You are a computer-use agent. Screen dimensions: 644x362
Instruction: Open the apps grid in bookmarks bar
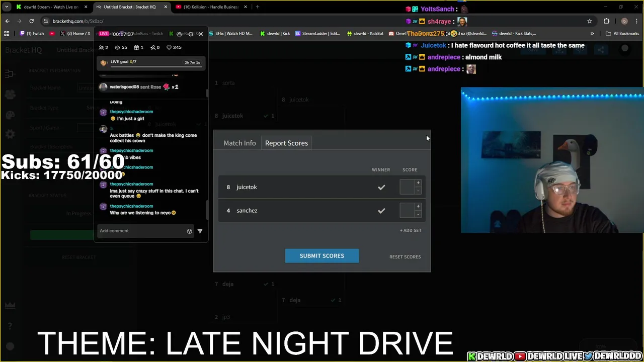pos(7,34)
